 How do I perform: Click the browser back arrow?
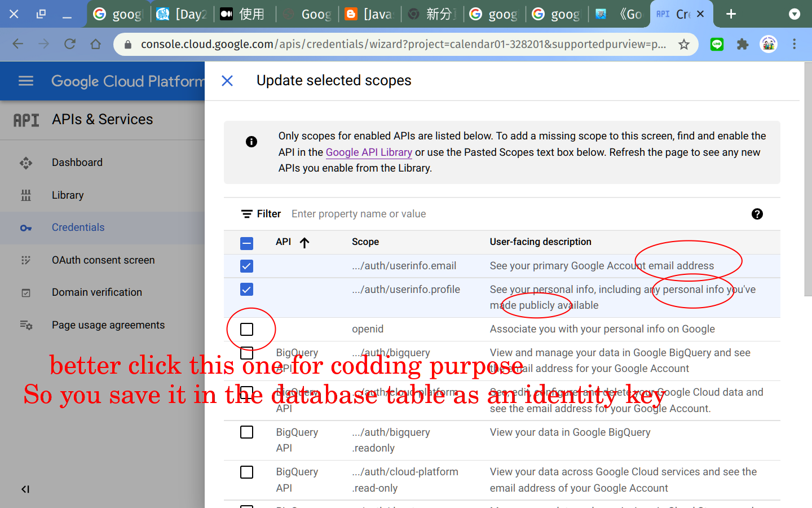pos(18,44)
